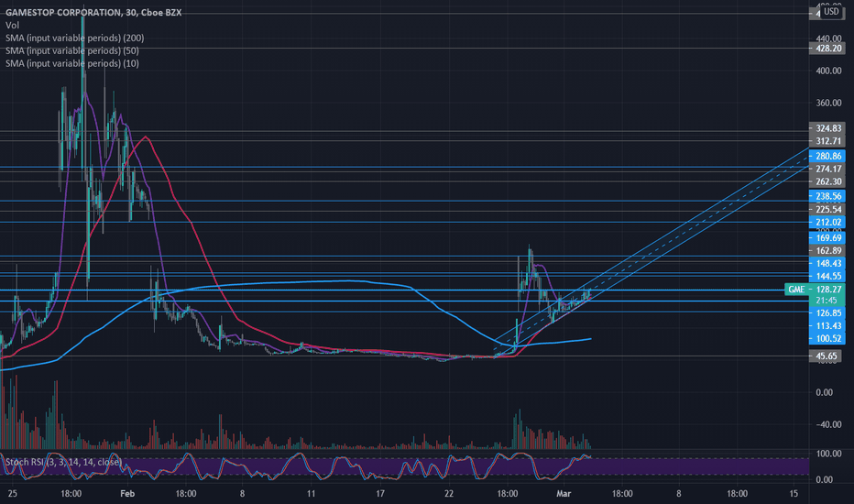This screenshot has height=504, width=854.
Task: Select the 113.43 price level label
Action: [x=827, y=326]
